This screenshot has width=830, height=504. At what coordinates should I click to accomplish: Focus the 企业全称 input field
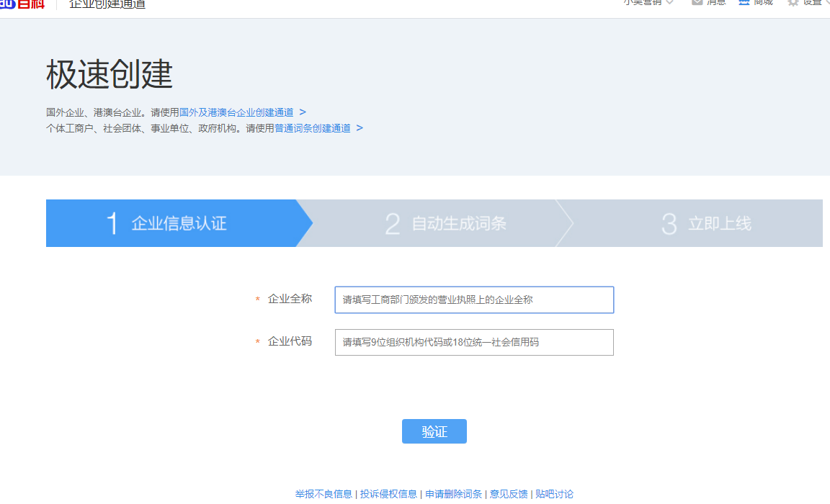(x=474, y=300)
